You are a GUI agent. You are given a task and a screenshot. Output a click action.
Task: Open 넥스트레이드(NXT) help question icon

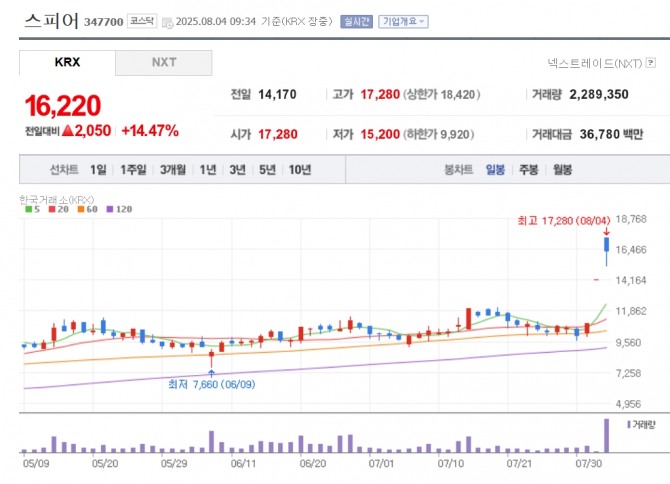click(x=651, y=63)
